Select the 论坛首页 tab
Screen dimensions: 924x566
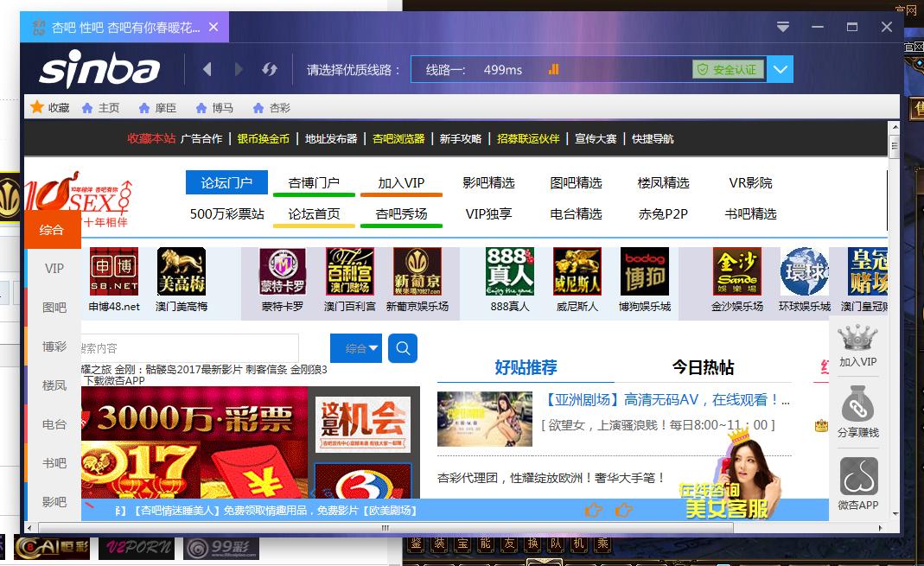click(x=314, y=213)
